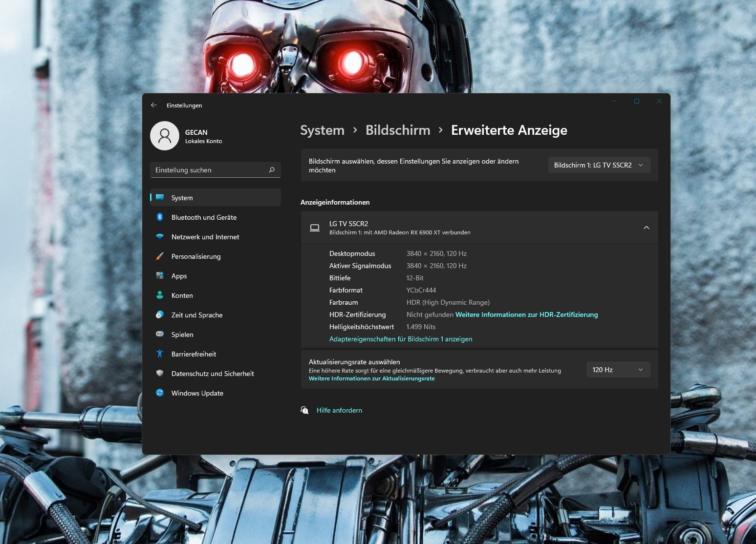Click the Apps icon in sidebar
Image resolution: width=756 pixels, height=544 pixels.
160,275
